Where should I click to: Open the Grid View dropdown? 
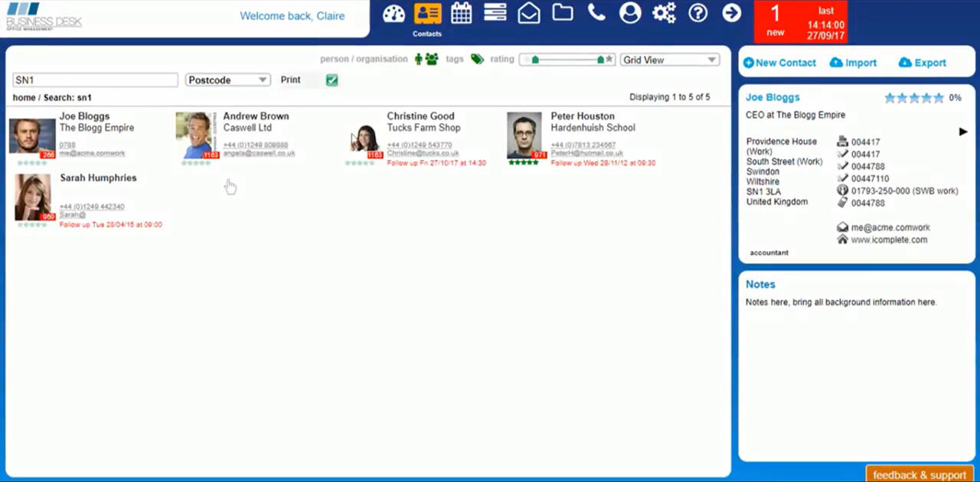pyautogui.click(x=668, y=59)
